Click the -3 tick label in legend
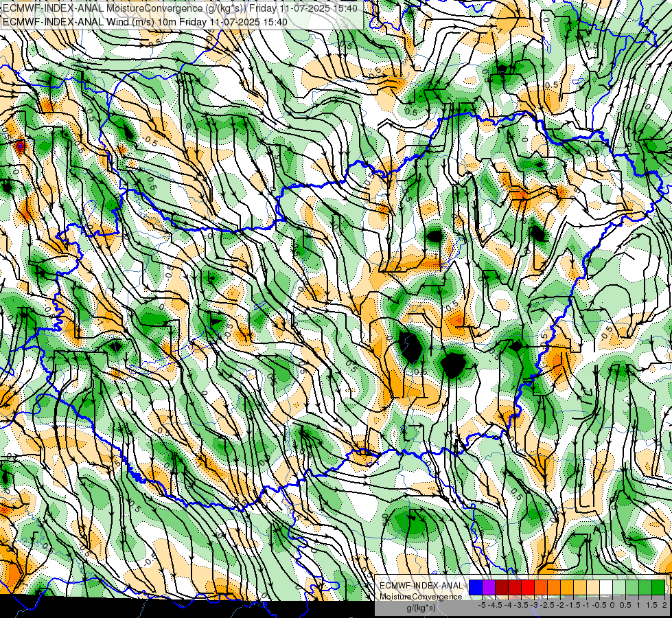Screen dimensions: 672x618 tap(534, 605)
